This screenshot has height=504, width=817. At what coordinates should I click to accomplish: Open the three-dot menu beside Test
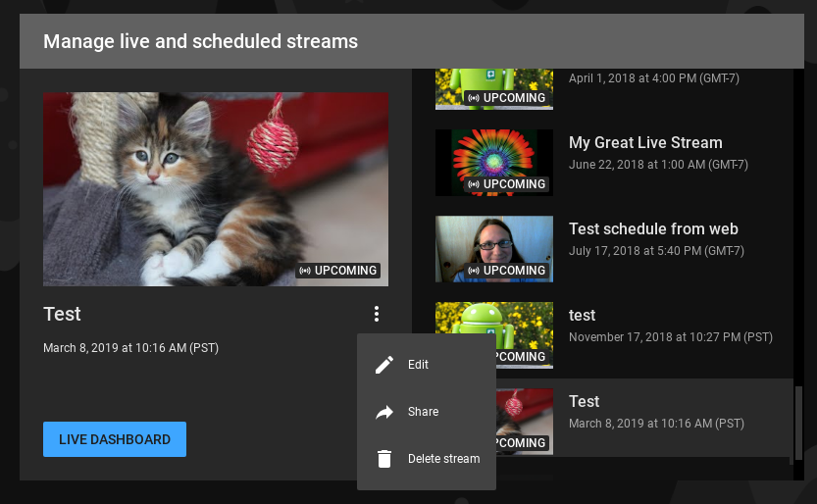(x=377, y=314)
